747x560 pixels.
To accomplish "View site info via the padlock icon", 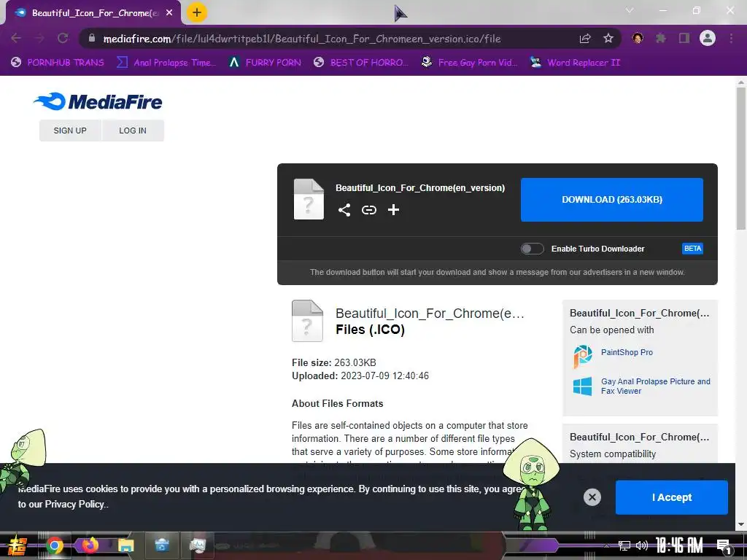I will tap(92, 38).
